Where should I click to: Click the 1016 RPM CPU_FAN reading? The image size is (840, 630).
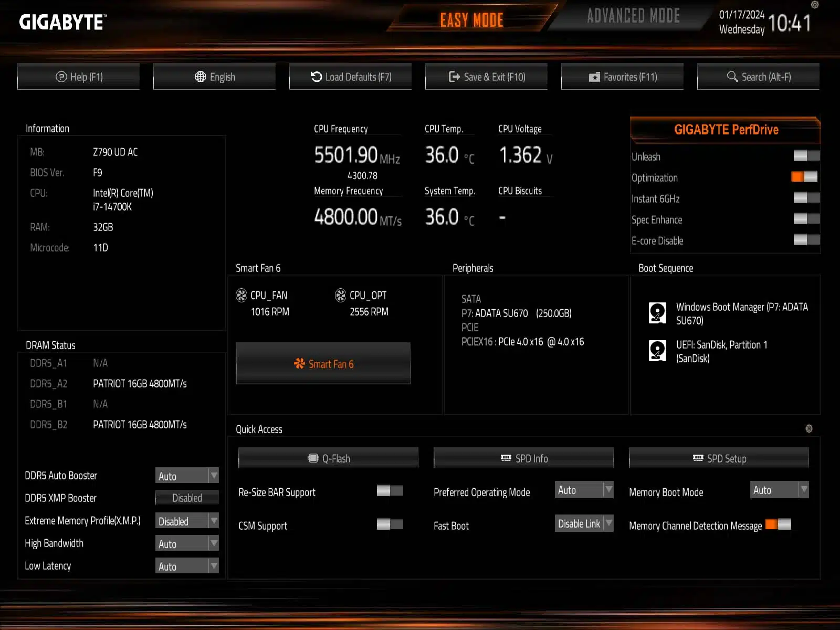270,312
